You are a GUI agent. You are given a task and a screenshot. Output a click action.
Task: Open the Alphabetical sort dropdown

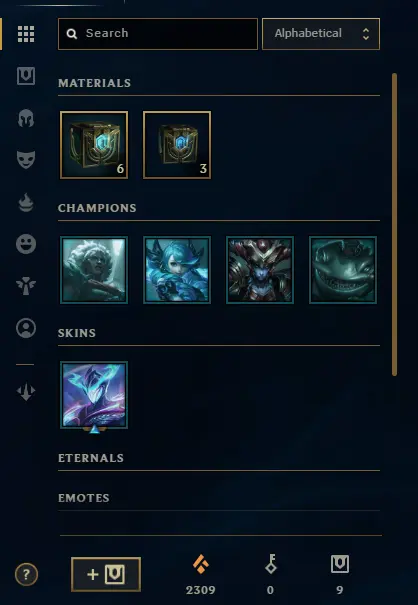tap(321, 34)
